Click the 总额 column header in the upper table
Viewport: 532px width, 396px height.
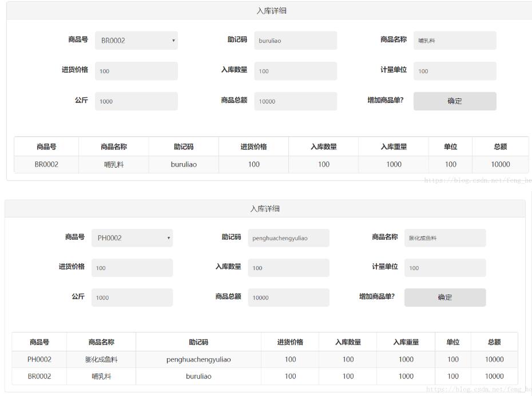[x=500, y=147]
